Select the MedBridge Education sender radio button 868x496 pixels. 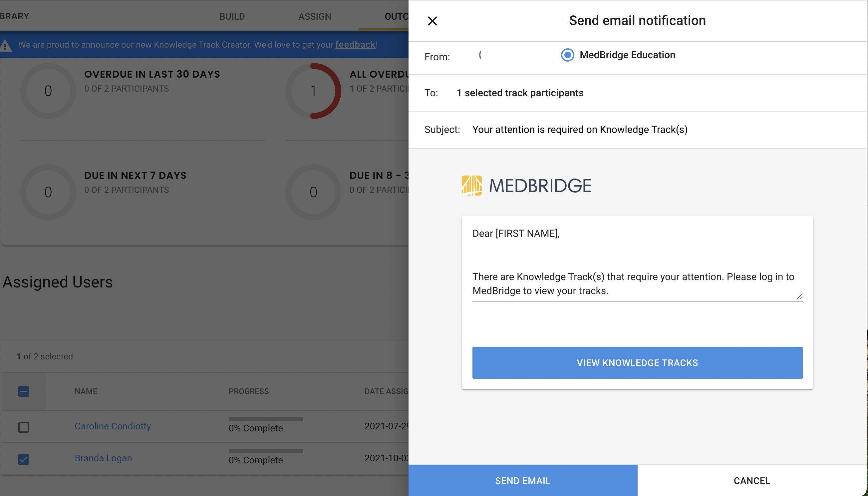tap(567, 55)
